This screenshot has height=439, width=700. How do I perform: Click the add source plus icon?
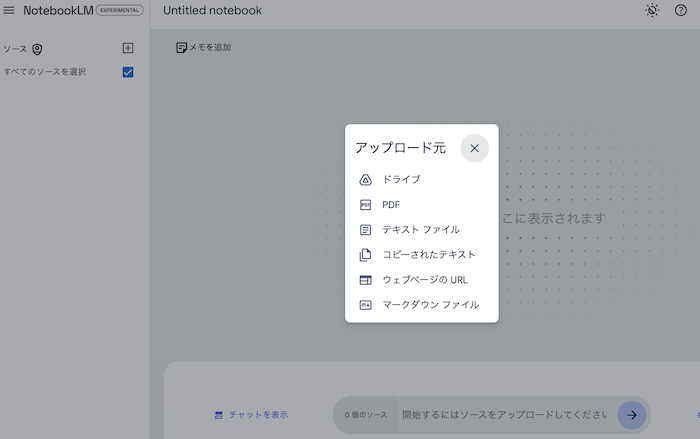coord(127,48)
